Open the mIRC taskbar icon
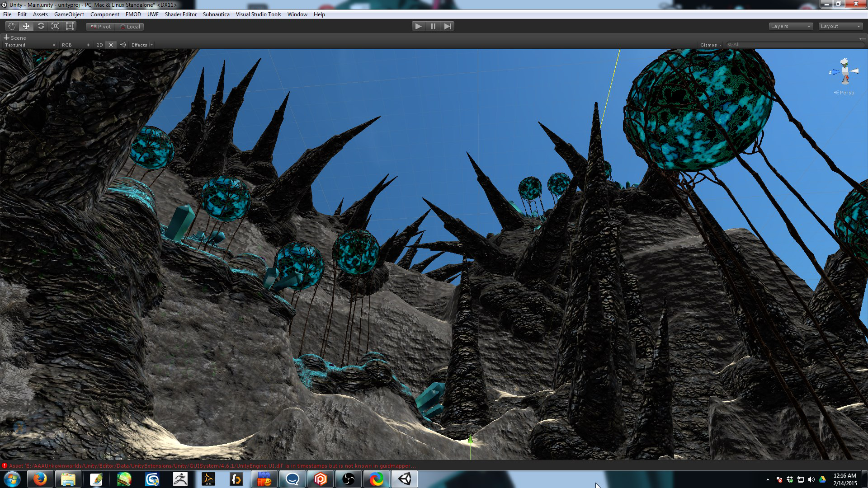868x488 pixels. 264,479
